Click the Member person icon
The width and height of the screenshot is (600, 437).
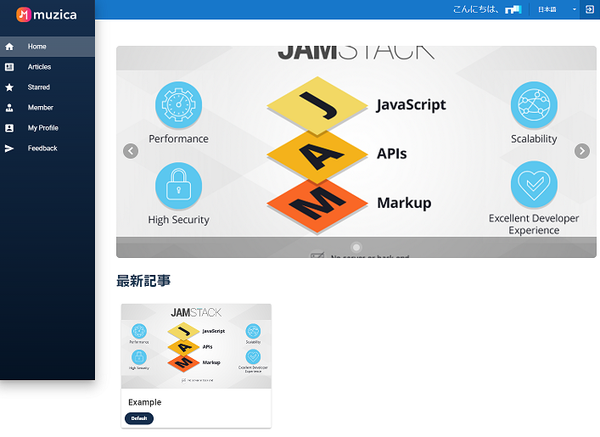click(x=9, y=108)
